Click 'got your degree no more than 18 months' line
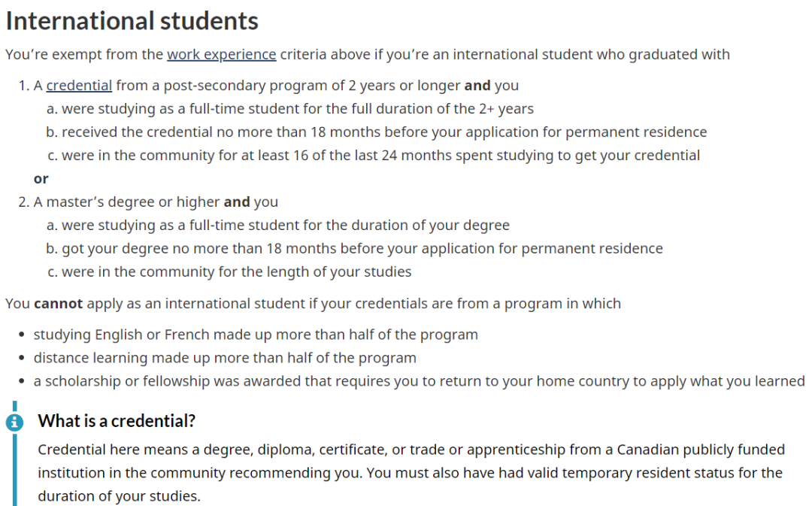The image size is (812, 506). click(355, 249)
